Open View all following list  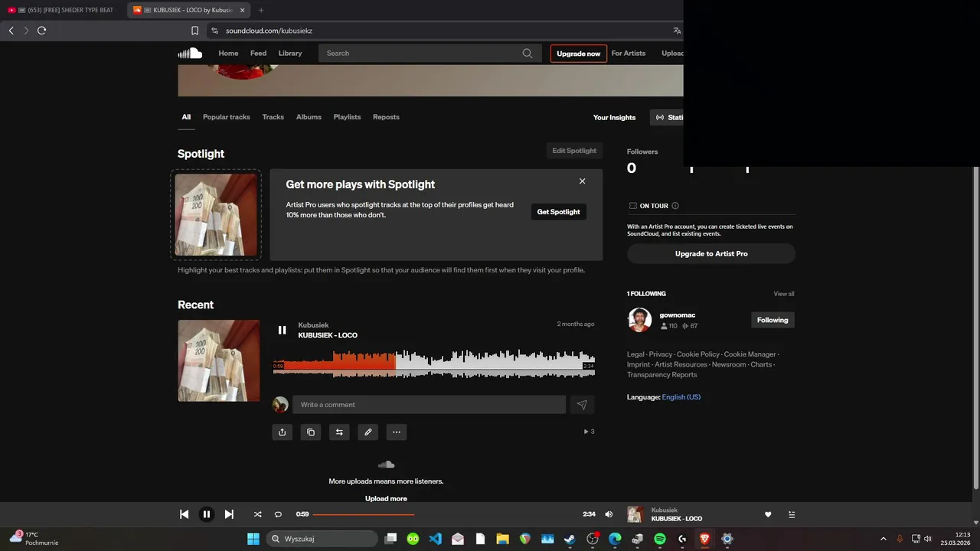click(x=784, y=294)
